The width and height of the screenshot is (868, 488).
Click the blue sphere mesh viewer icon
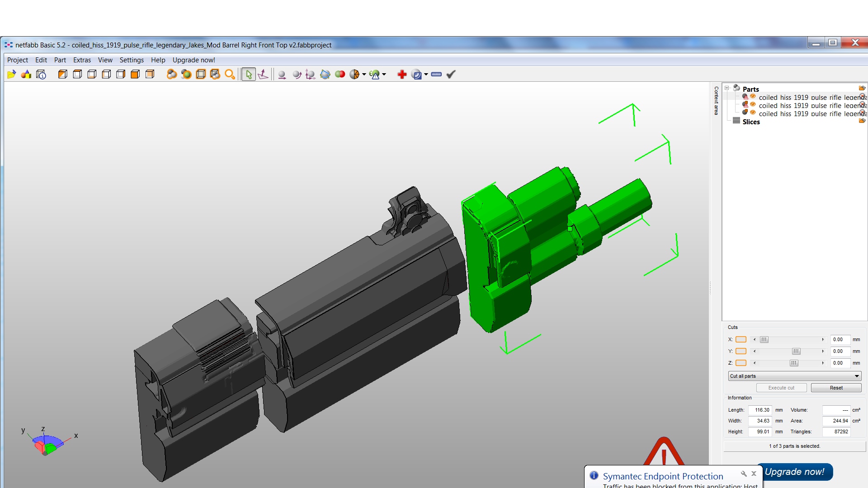(x=416, y=75)
